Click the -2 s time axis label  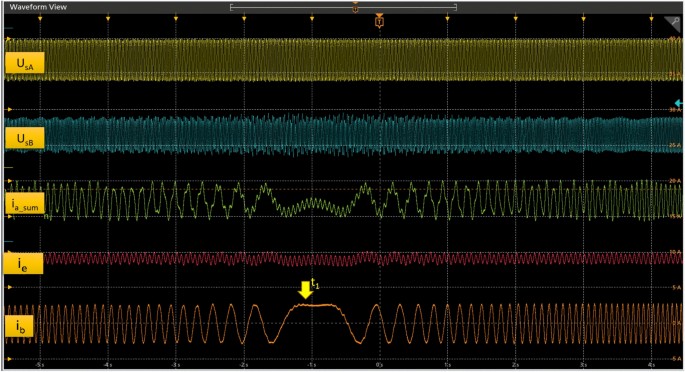click(243, 365)
